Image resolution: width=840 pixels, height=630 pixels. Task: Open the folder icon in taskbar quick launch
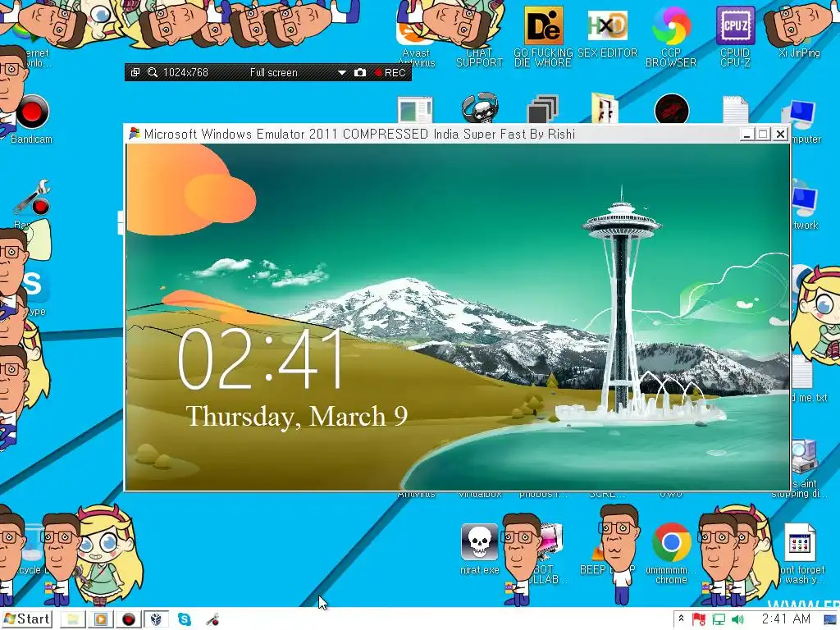[72, 620]
